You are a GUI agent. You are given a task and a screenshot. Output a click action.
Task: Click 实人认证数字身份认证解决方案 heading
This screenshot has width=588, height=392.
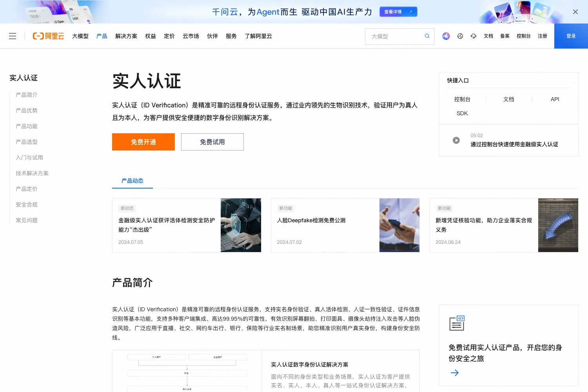310,365
